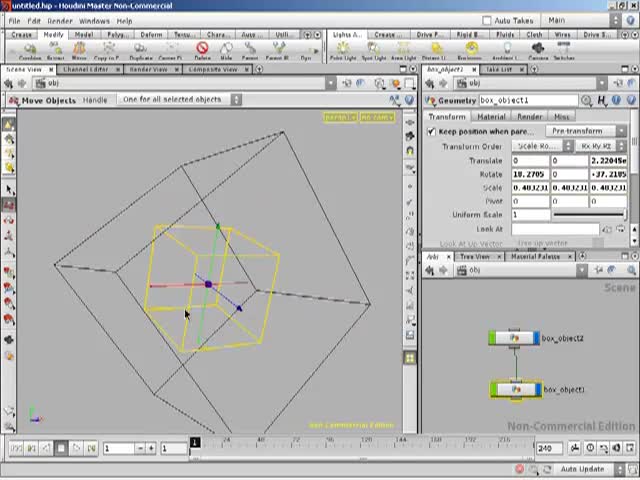Open the Deform shelf tab
This screenshot has width=640, height=480.
pyautogui.click(x=151, y=35)
